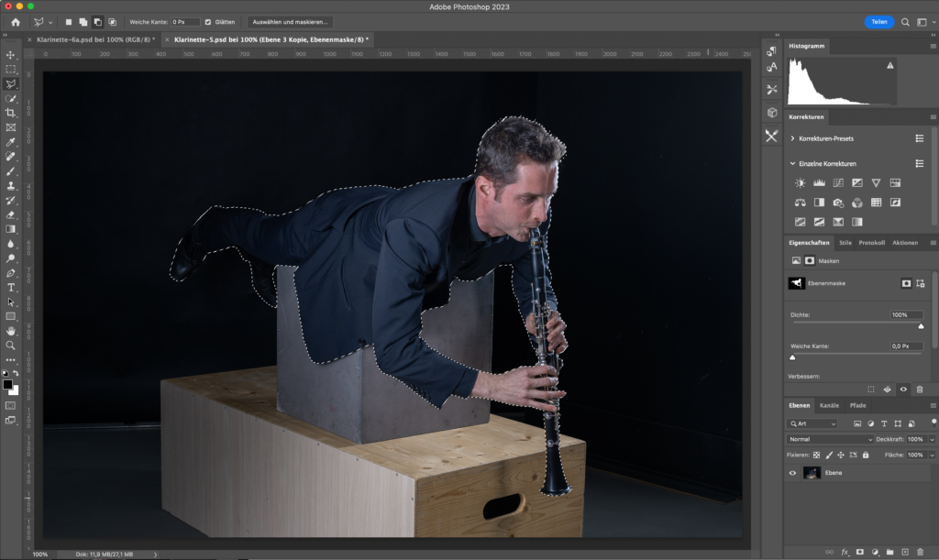Add a Channel Mixer adjustment
Image resolution: width=939 pixels, height=560 pixels.
pos(857,203)
